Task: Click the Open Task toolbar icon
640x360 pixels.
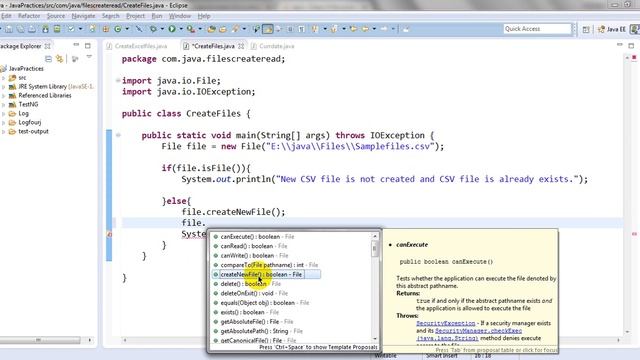Action: click(x=223, y=29)
